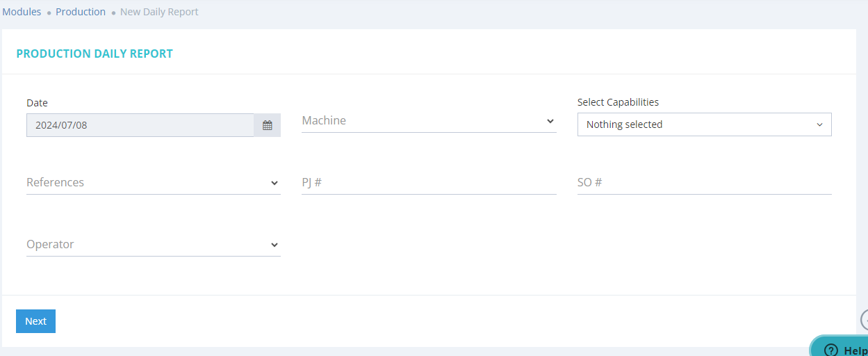Click the Operator dropdown chevron arrow
Image resolution: width=868 pixels, height=356 pixels.
tap(274, 245)
